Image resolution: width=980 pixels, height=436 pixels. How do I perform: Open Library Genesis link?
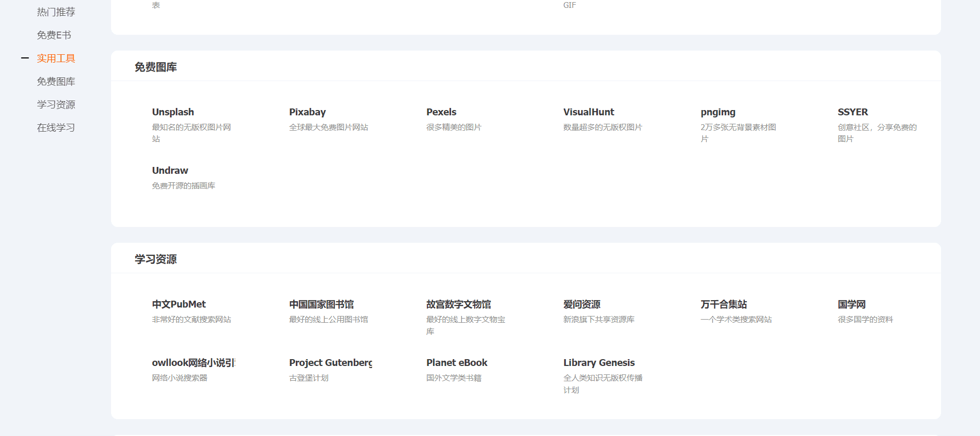coord(599,363)
